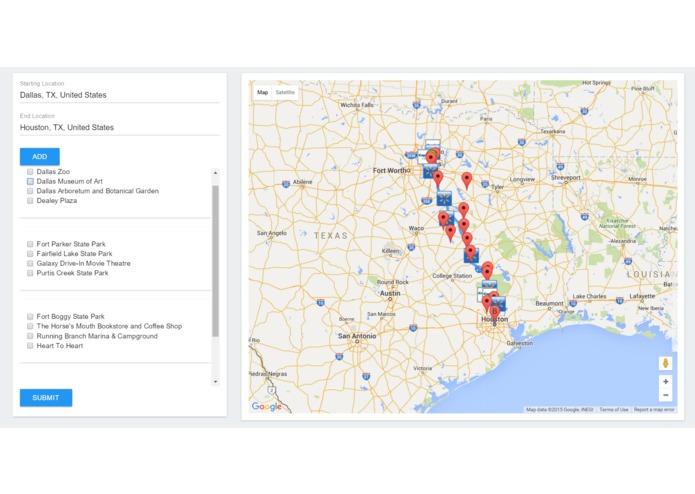
Task: Click the College Station label
Action: [x=452, y=276]
